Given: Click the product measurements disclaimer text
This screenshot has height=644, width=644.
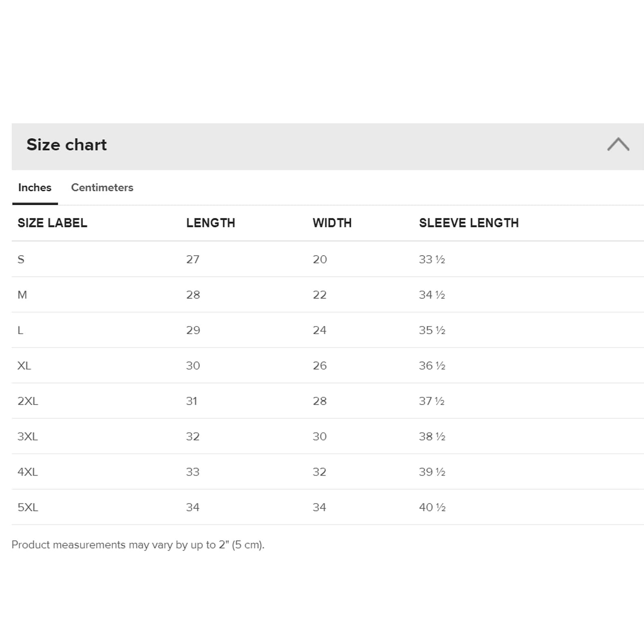Looking at the screenshot, I should point(138,545).
